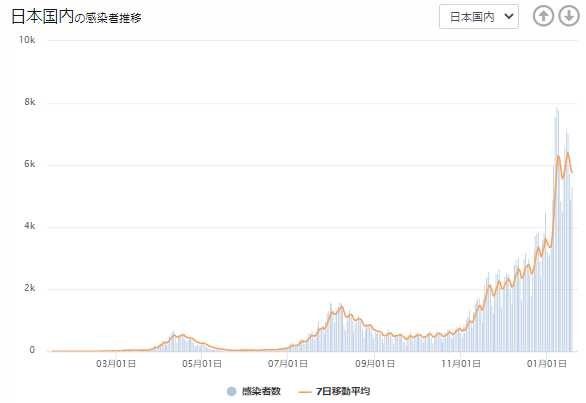Click the dropdown chevron next to 日本国内
The image size is (586, 403).
(509, 16)
